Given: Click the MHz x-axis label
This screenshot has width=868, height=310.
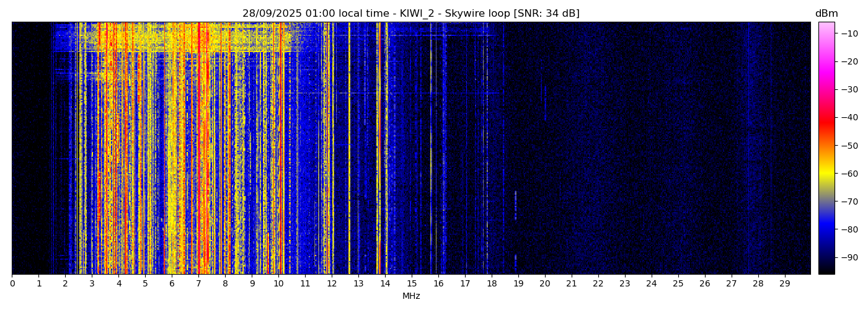Looking at the screenshot, I should 411,296.
